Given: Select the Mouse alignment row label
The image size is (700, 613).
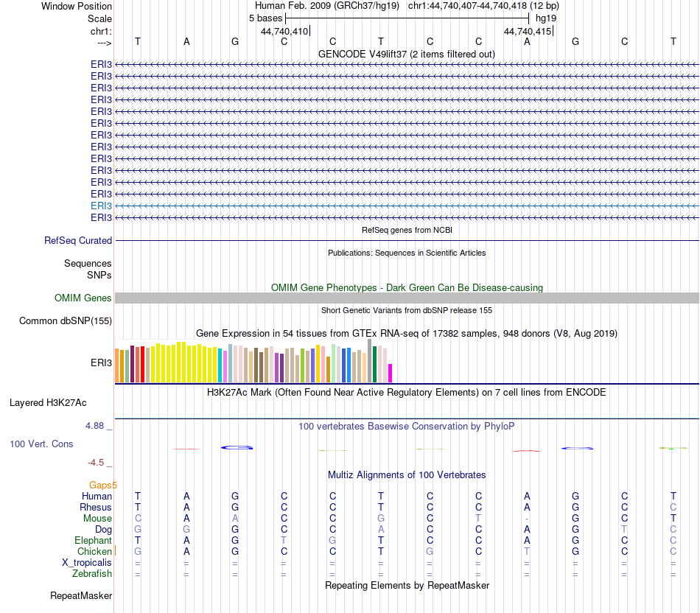Looking at the screenshot, I should click(97, 519).
